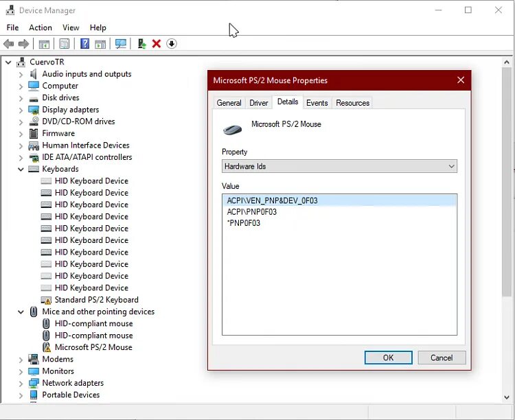Select the *PNP0F03 value
The height and width of the screenshot is (420, 515).
tap(244, 223)
